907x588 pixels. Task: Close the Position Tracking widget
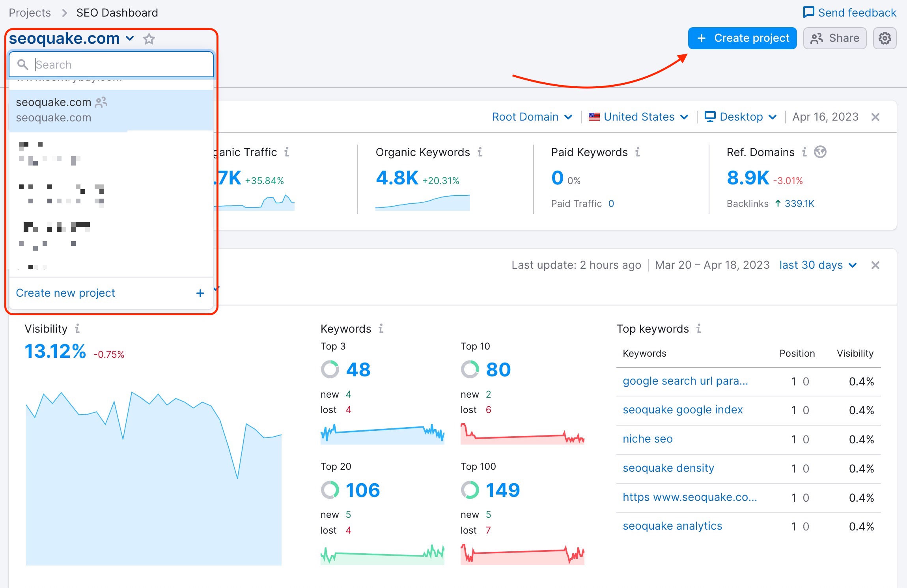pos(875,265)
